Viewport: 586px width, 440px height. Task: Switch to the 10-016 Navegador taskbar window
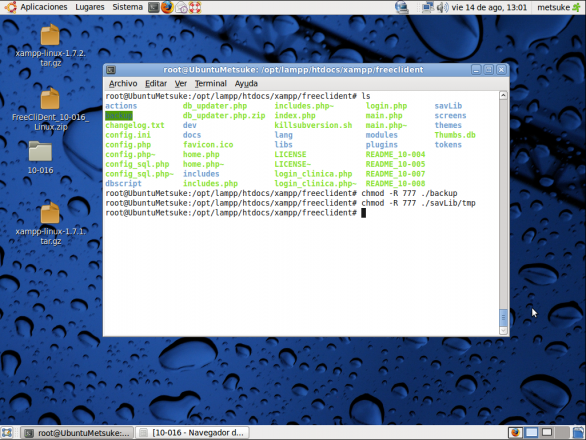tap(192, 433)
